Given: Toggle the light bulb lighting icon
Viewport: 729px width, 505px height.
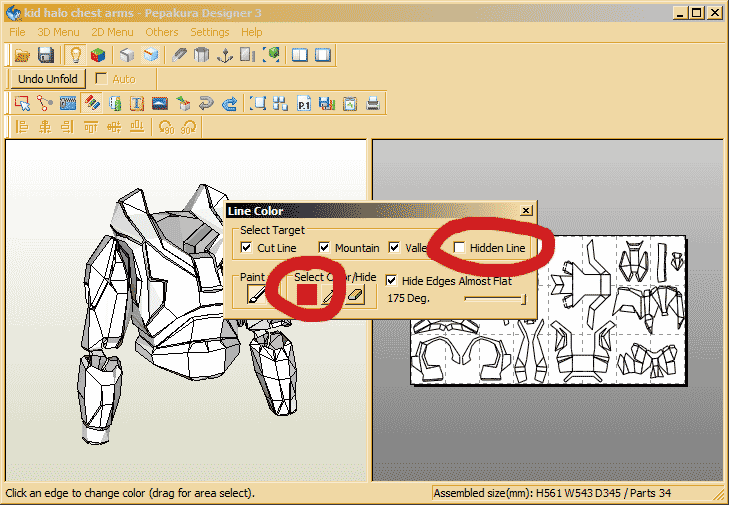Looking at the screenshot, I should tap(75, 55).
